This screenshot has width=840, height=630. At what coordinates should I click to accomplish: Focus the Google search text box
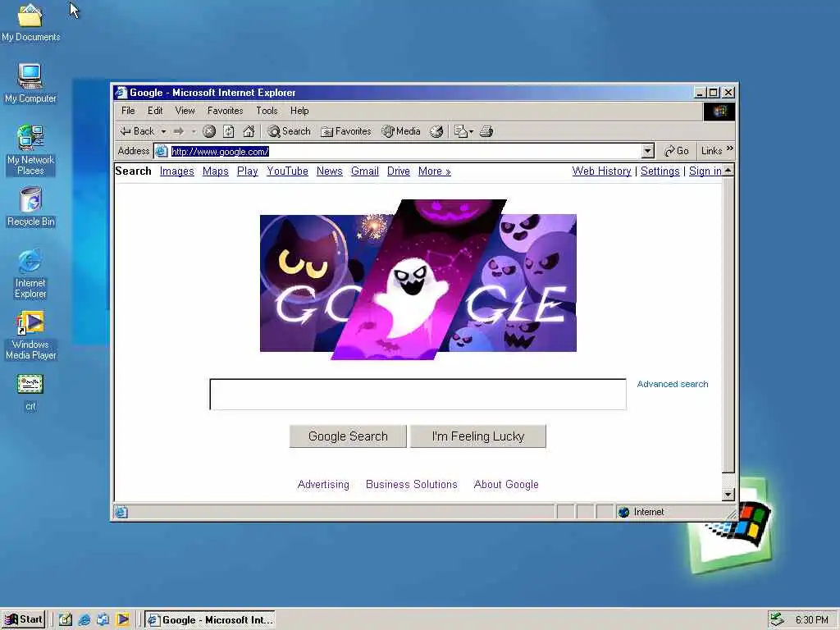point(418,395)
